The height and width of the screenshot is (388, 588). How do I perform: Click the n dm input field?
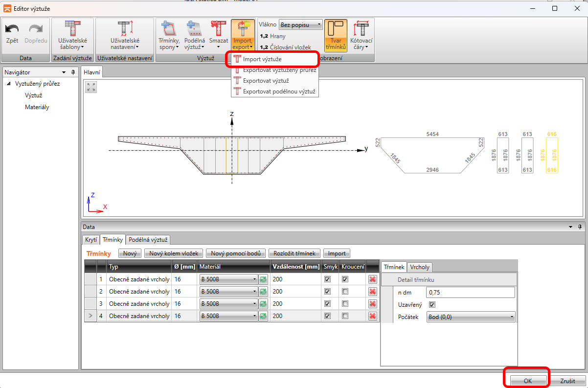tap(470, 292)
